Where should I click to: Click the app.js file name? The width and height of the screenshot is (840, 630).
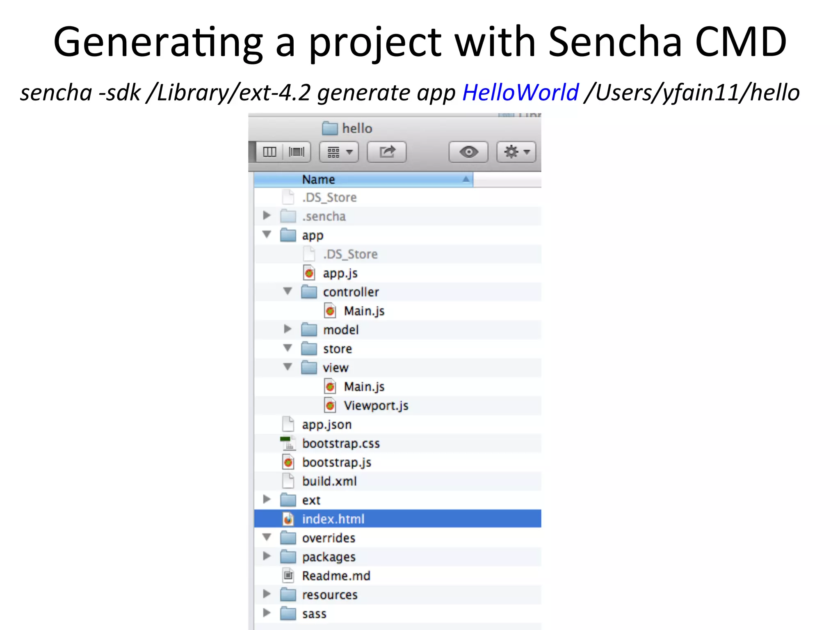pyautogui.click(x=340, y=273)
